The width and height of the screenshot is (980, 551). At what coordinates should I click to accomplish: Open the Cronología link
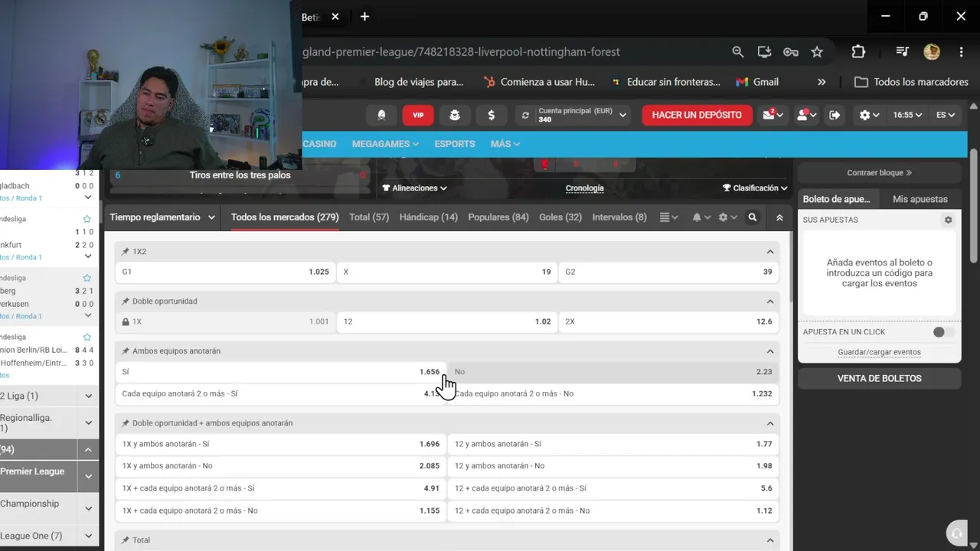coord(585,188)
